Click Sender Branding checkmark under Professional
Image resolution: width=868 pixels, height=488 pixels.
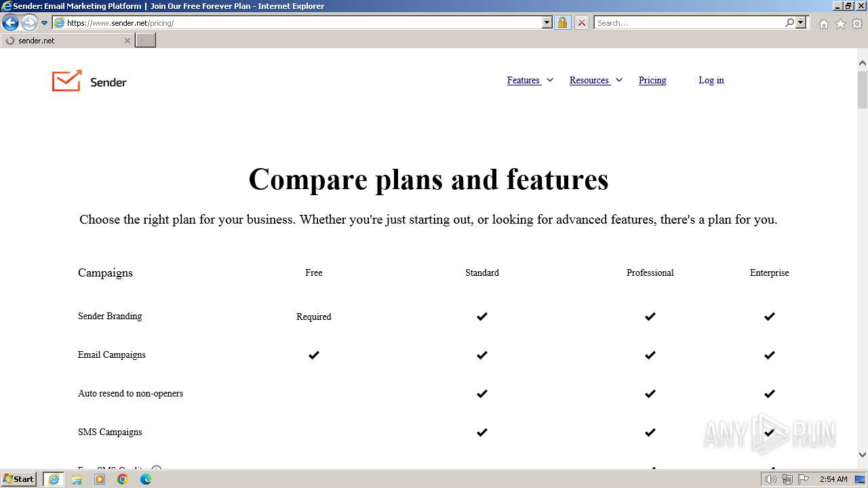(650, 317)
